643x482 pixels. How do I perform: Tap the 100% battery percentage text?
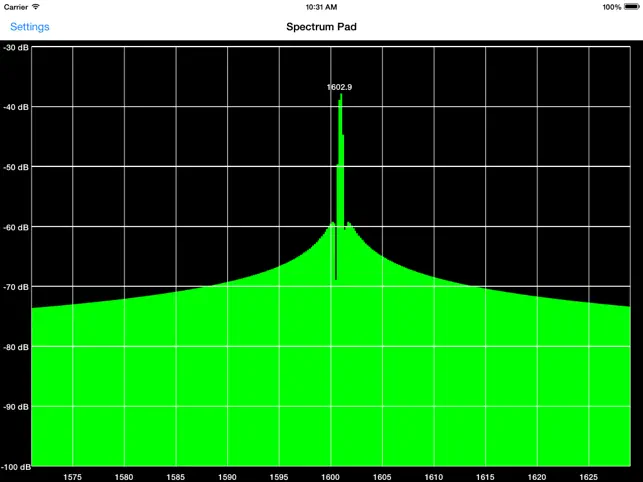tap(612, 7)
